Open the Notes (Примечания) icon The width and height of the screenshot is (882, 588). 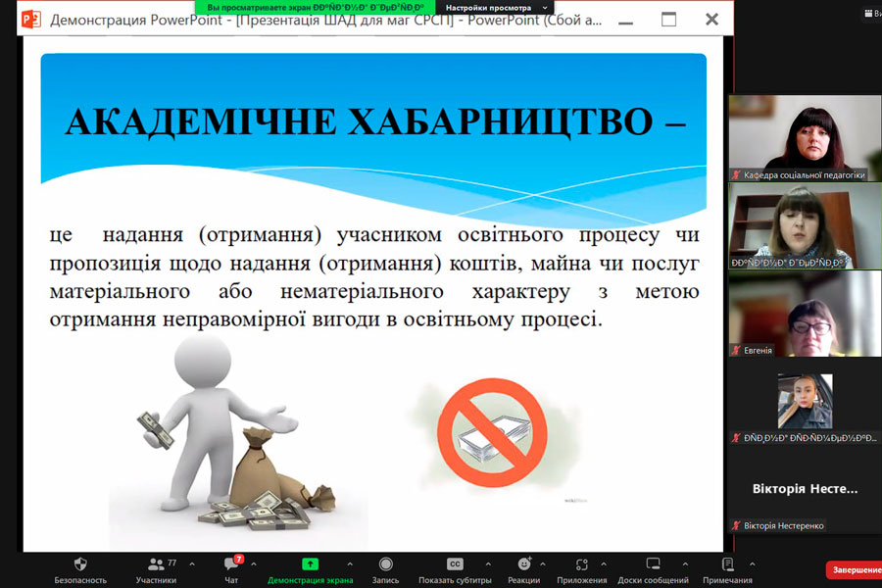[x=727, y=563]
